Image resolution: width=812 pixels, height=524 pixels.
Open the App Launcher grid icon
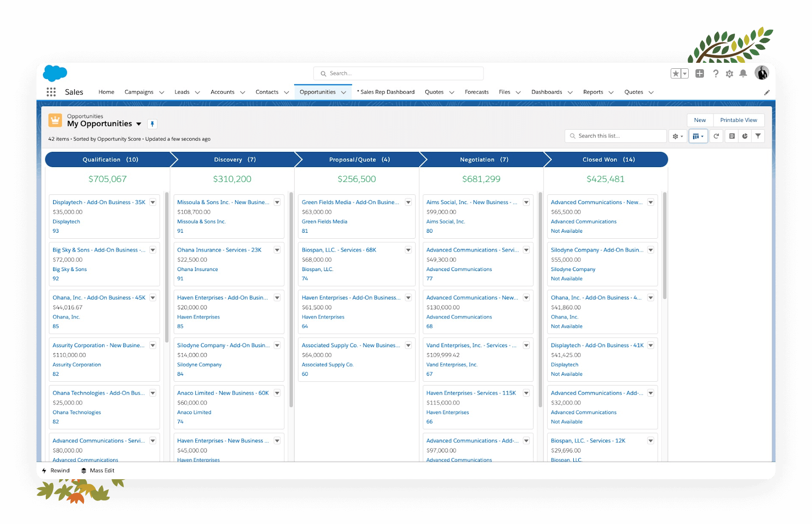51,92
